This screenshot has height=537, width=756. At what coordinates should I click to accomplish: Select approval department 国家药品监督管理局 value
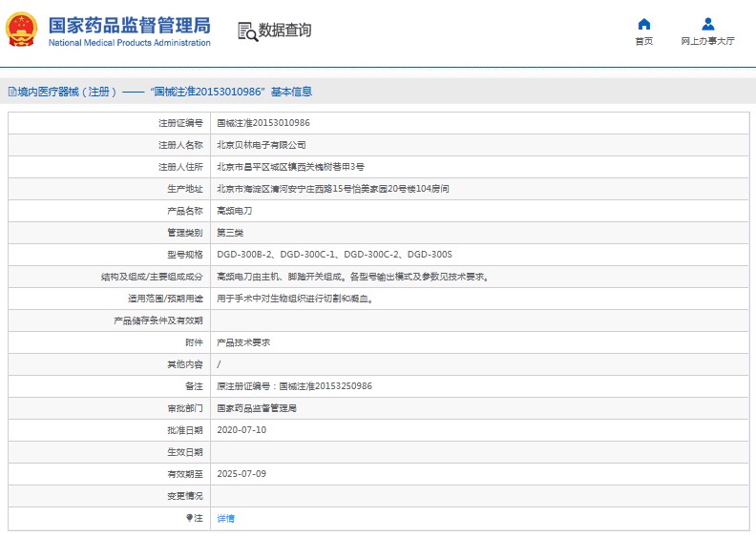[257, 408]
